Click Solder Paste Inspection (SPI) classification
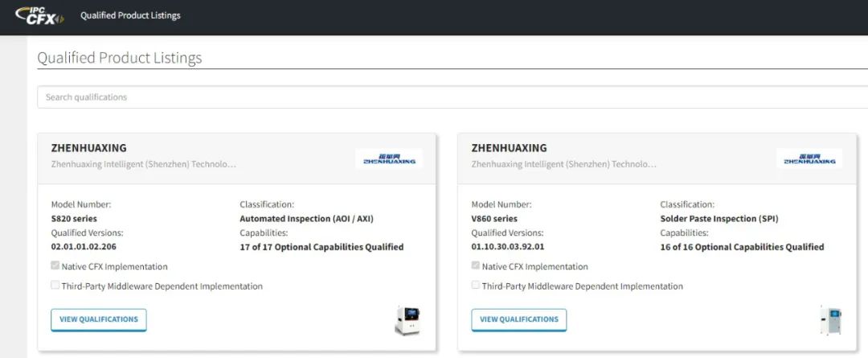Viewport: 868px width, 358px height. pos(719,219)
